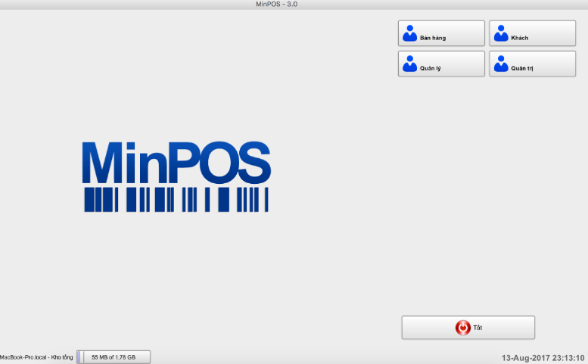Open the Quản trị user login

coord(533,64)
